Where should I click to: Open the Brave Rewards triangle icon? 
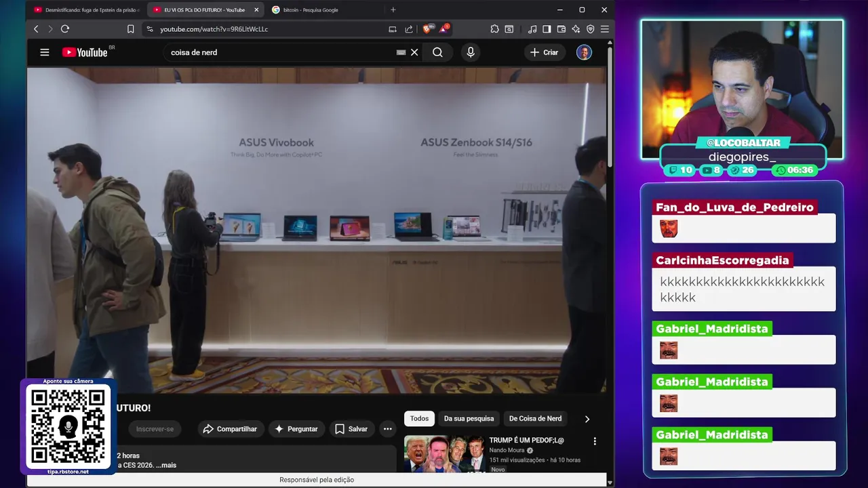(443, 29)
